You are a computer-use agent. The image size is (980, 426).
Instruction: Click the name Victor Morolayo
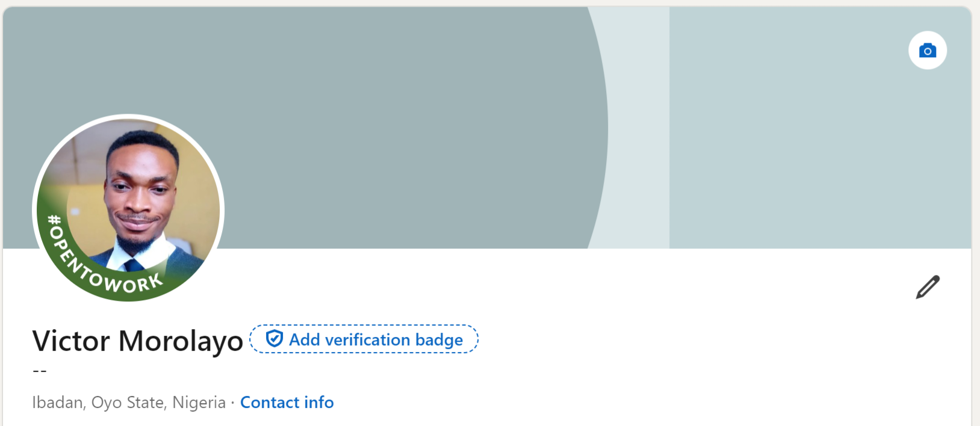point(138,341)
